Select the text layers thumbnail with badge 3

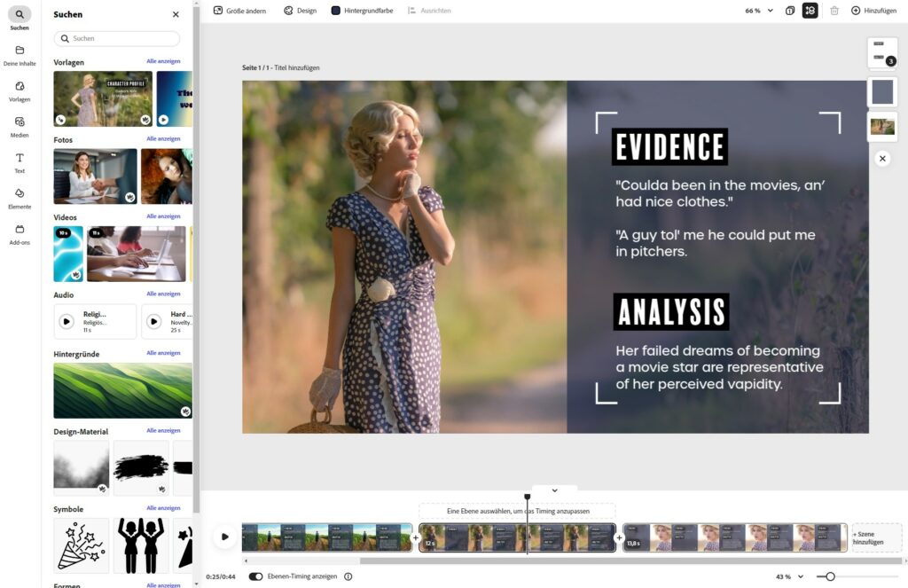(882, 52)
